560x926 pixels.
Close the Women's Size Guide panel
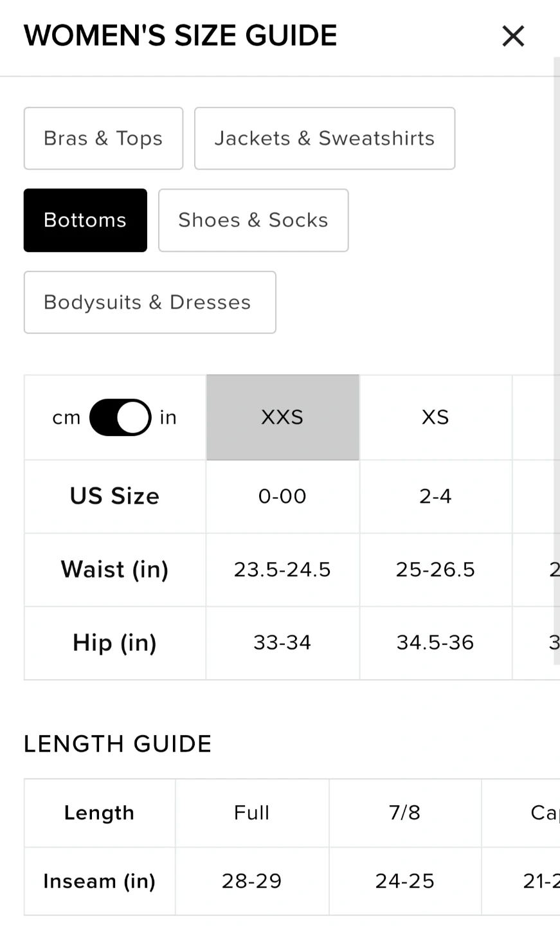point(513,36)
